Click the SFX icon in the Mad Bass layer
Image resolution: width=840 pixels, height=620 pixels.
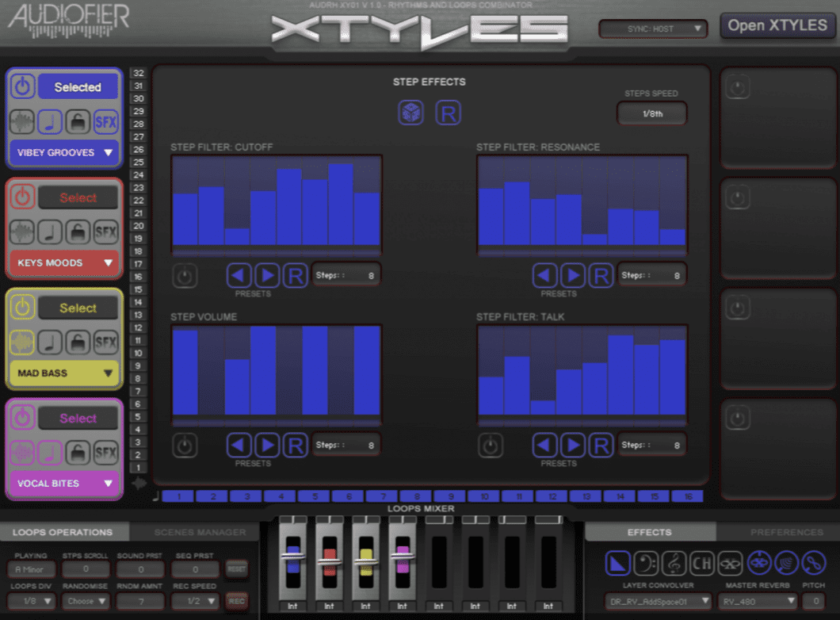tap(105, 343)
